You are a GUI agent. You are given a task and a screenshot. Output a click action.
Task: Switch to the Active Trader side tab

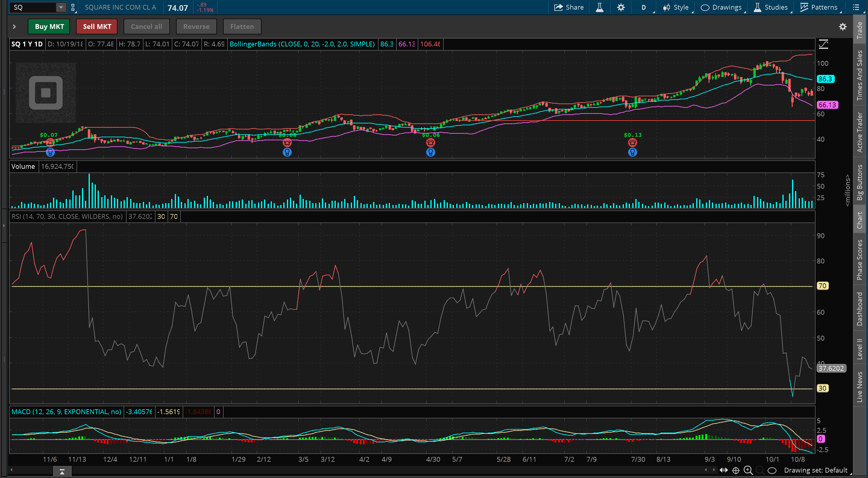tap(860, 132)
